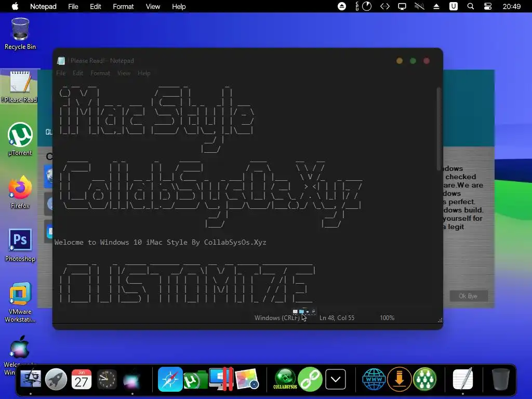This screenshot has height=399, width=532.
Task: Open the Trash can in dock
Action: [x=500, y=379]
